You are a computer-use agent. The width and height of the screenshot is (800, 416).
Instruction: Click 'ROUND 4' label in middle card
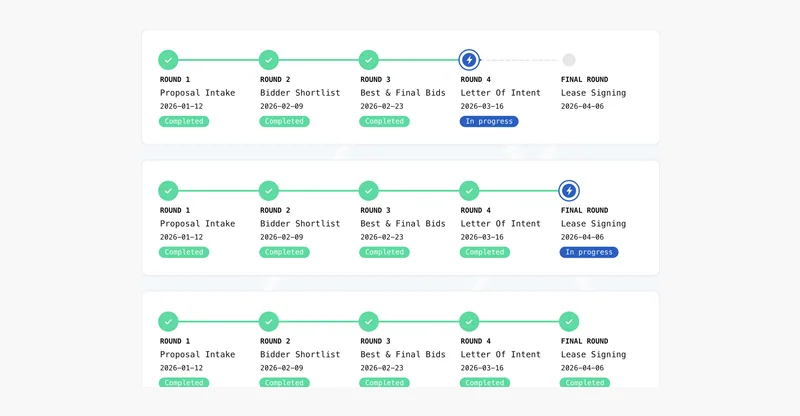click(476, 210)
